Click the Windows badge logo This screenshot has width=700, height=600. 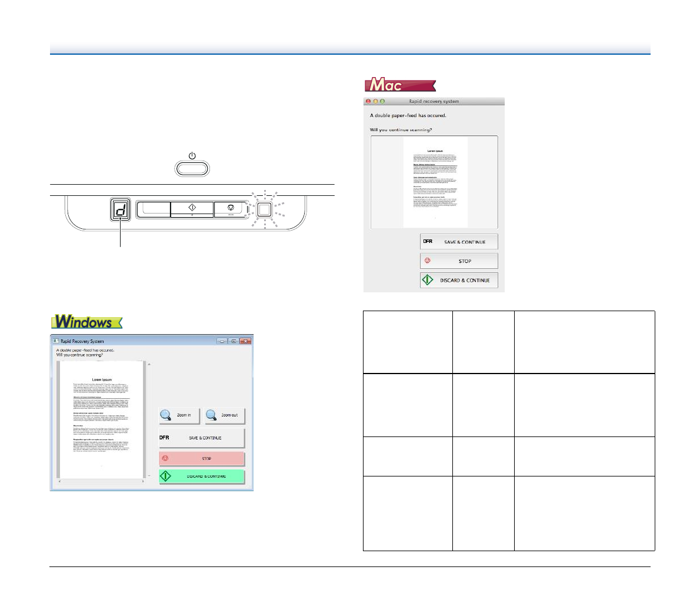[86, 322]
